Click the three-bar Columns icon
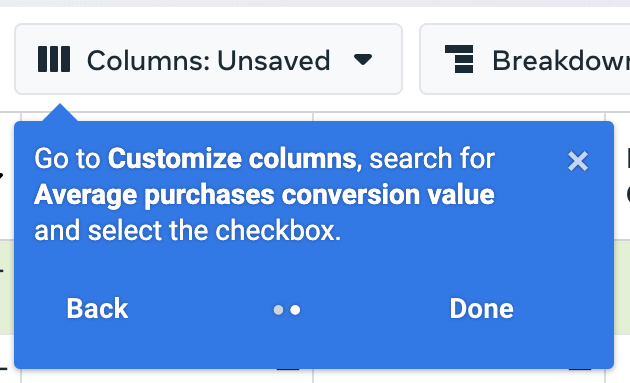This screenshot has width=630, height=383. (54, 59)
